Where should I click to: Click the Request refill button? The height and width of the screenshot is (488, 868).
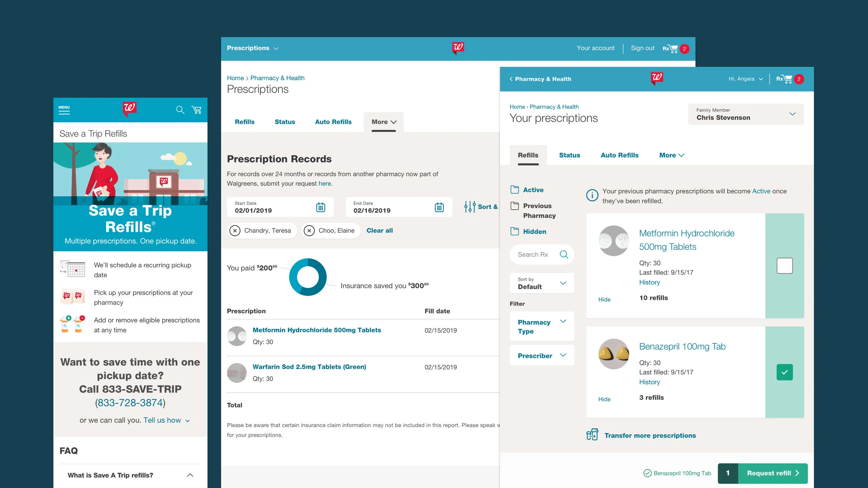(773, 473)
